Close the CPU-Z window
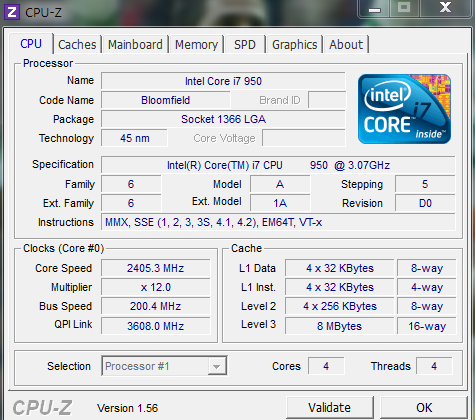 pos(446,7)
